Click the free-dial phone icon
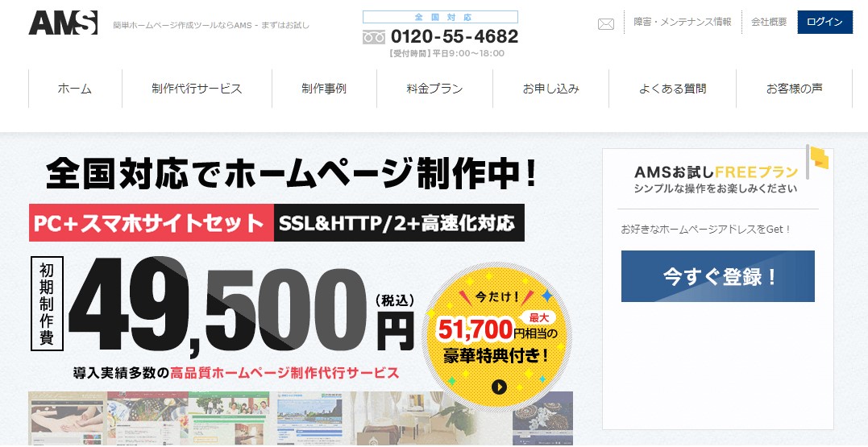The image size is (868, 447). (x=374, y=37)
